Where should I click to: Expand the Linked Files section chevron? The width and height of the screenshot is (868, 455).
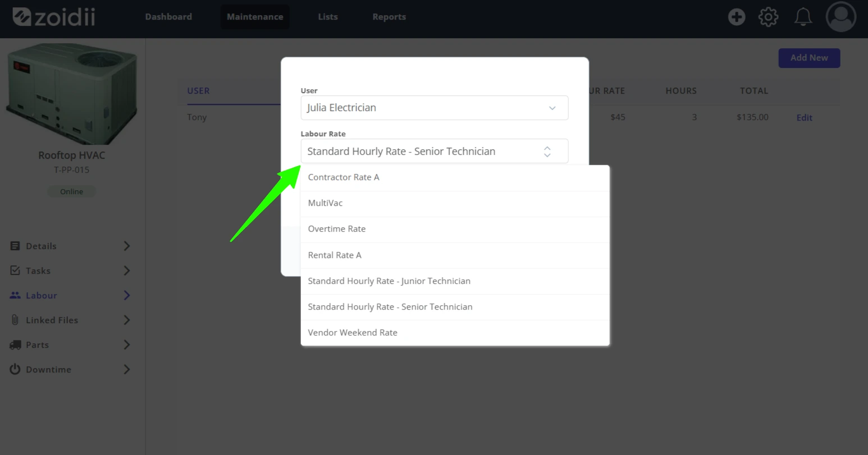point(127,320)
